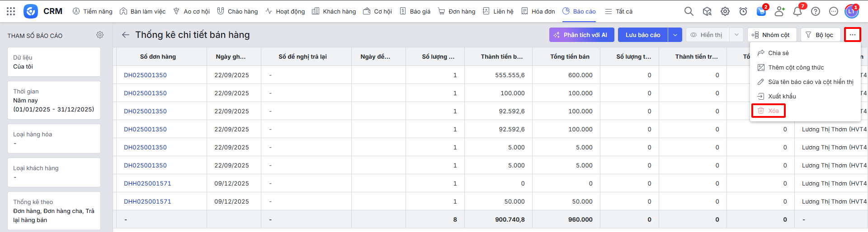Click the add user icon

(779, 11)
